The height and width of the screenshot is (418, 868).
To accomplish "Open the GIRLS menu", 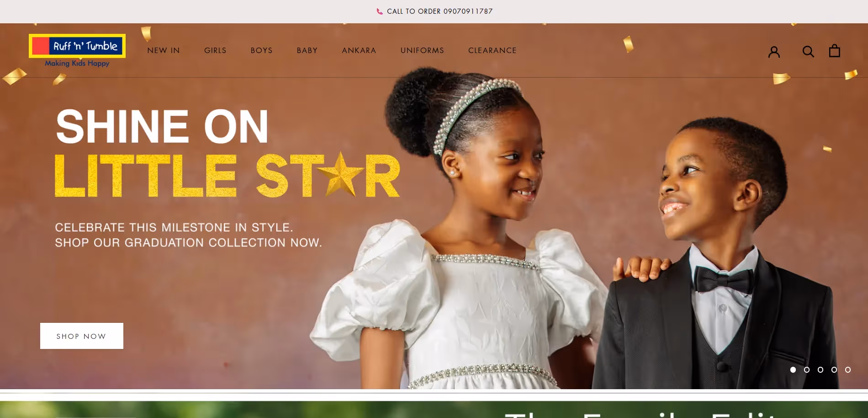I will pos(215,50).
